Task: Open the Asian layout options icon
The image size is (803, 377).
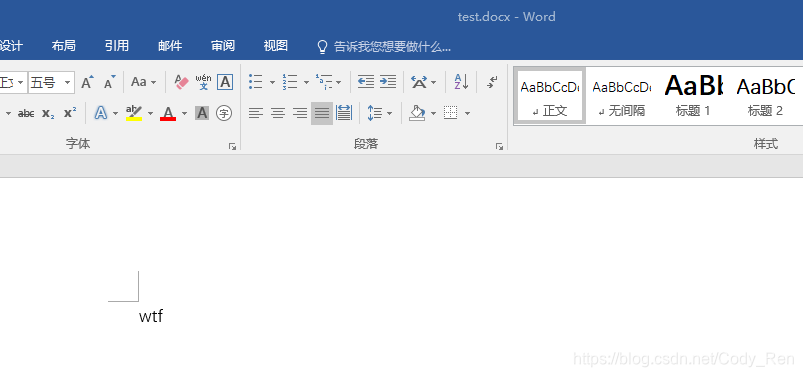Action: pos(419,82)
